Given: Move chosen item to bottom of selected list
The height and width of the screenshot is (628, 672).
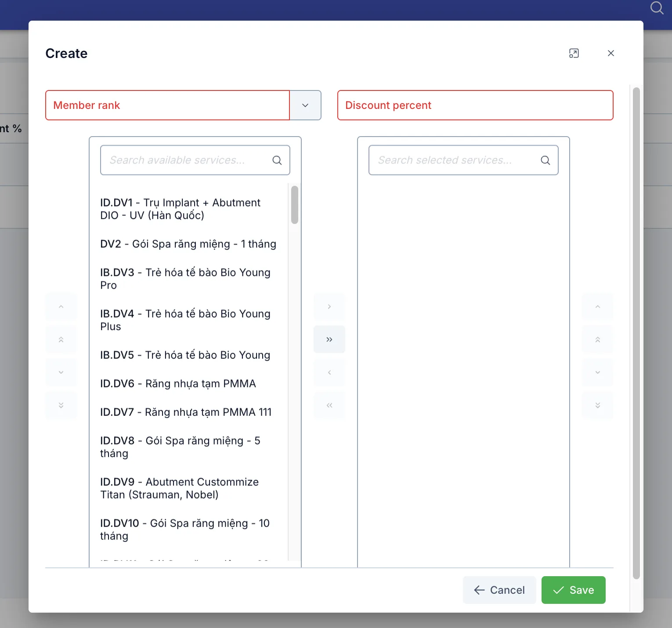Looking at the screenshot, I should coord(597,405).
